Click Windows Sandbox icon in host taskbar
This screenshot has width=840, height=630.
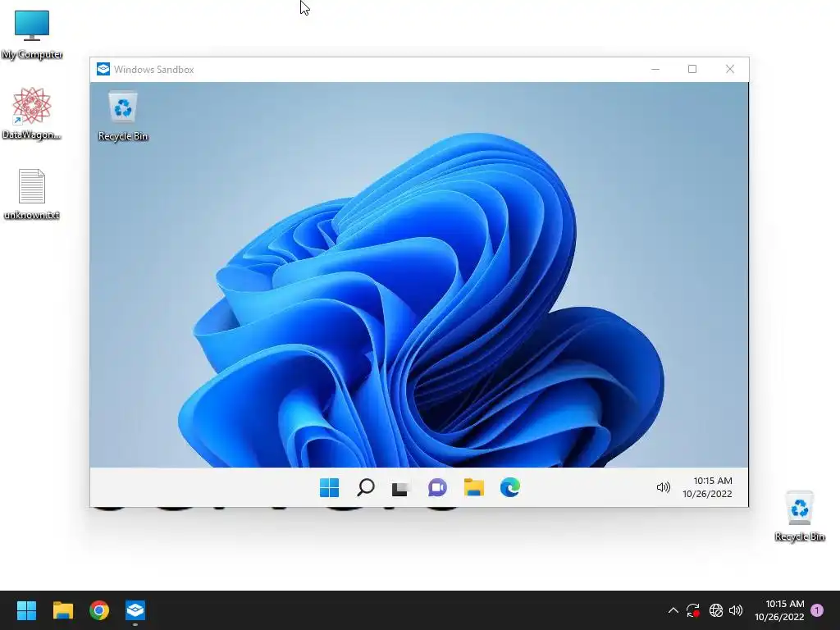[135, 610]
